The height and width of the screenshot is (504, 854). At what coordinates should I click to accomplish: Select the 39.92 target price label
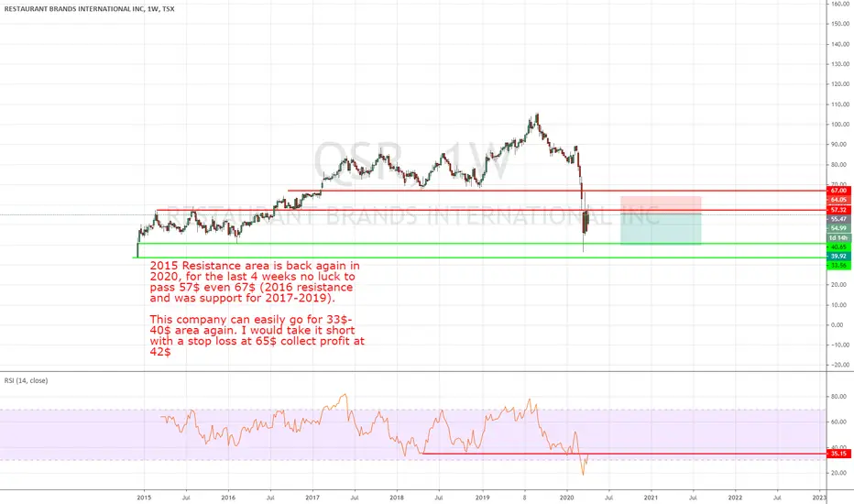click(838, 256)
